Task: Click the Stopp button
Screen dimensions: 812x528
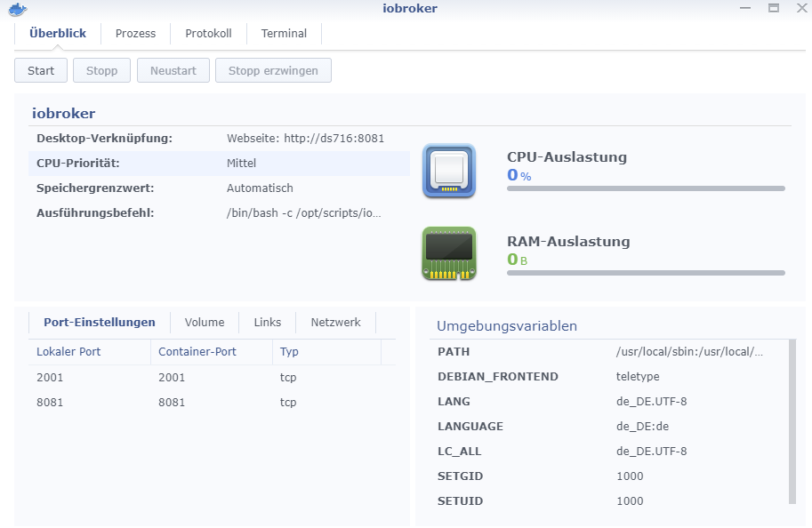Action: coord(101,70)
